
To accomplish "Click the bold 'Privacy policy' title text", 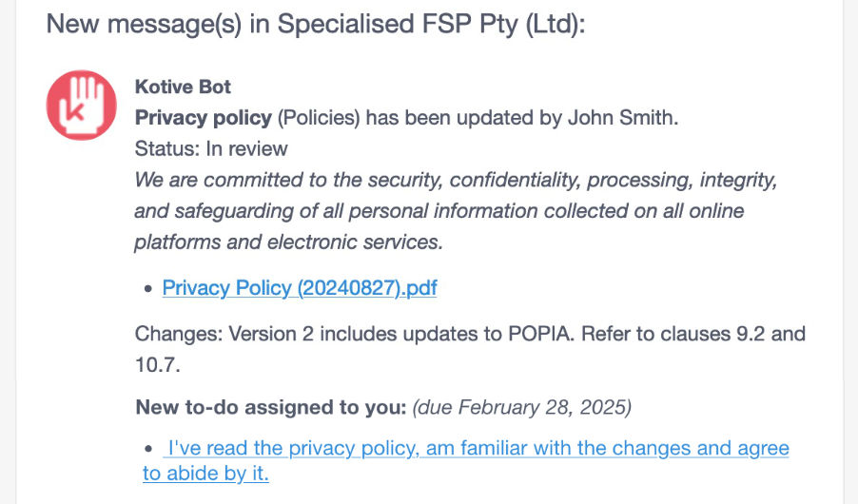I will click(203, 118).
